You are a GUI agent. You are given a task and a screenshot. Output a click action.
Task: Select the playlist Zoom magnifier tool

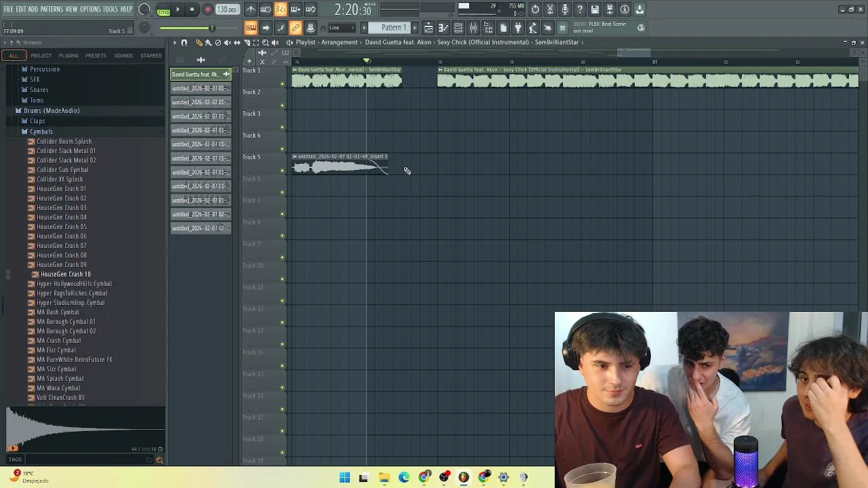pos(265,43)
